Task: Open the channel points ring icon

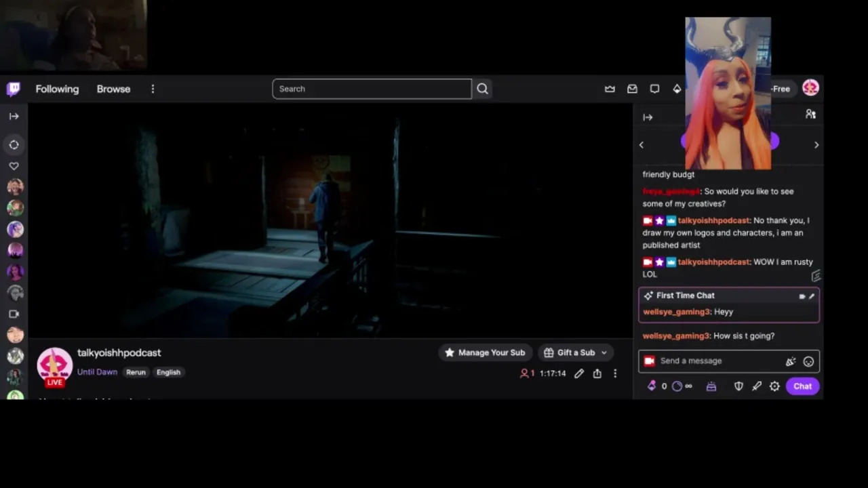Action: [677, 386]
